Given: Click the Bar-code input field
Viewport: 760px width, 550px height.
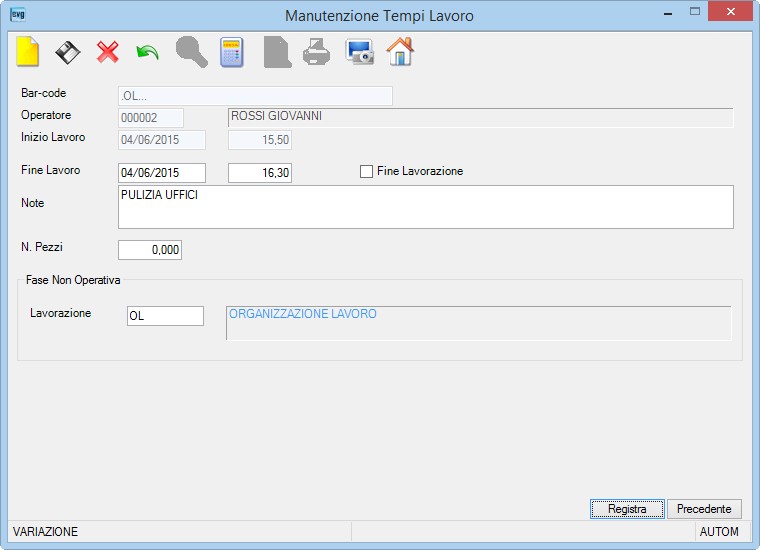Looking at the screenshot, I should (x=255, y=96).
